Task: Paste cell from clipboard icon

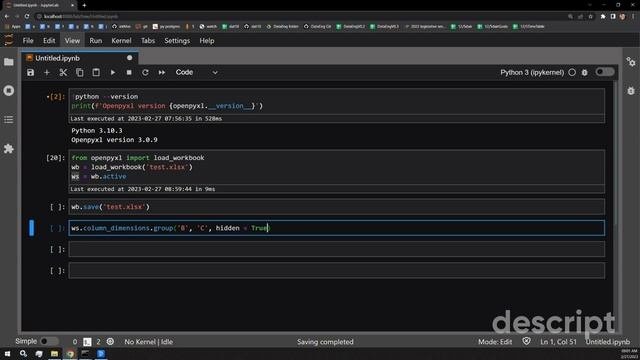Action: pos(96,72)
